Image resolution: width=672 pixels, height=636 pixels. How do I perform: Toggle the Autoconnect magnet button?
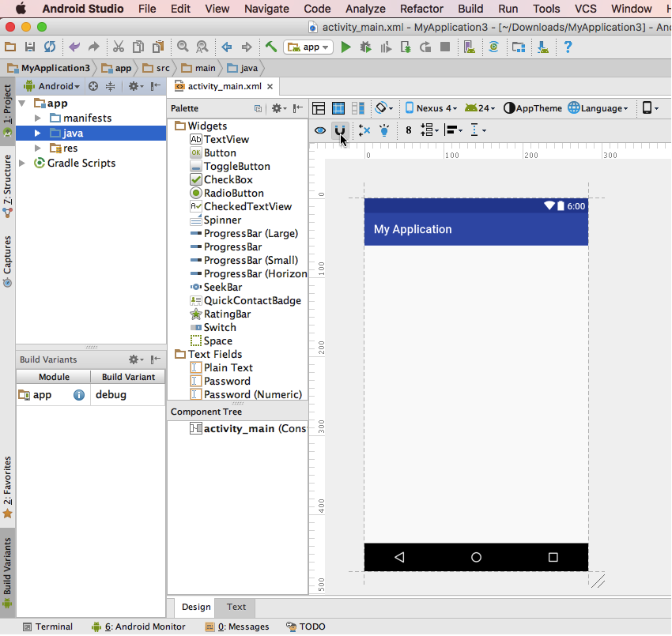point(339,130)
